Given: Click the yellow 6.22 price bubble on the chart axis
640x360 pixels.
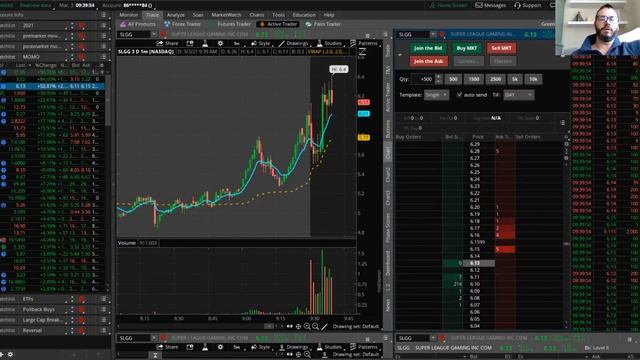Looking at the screenshot, I should [364, 138].
